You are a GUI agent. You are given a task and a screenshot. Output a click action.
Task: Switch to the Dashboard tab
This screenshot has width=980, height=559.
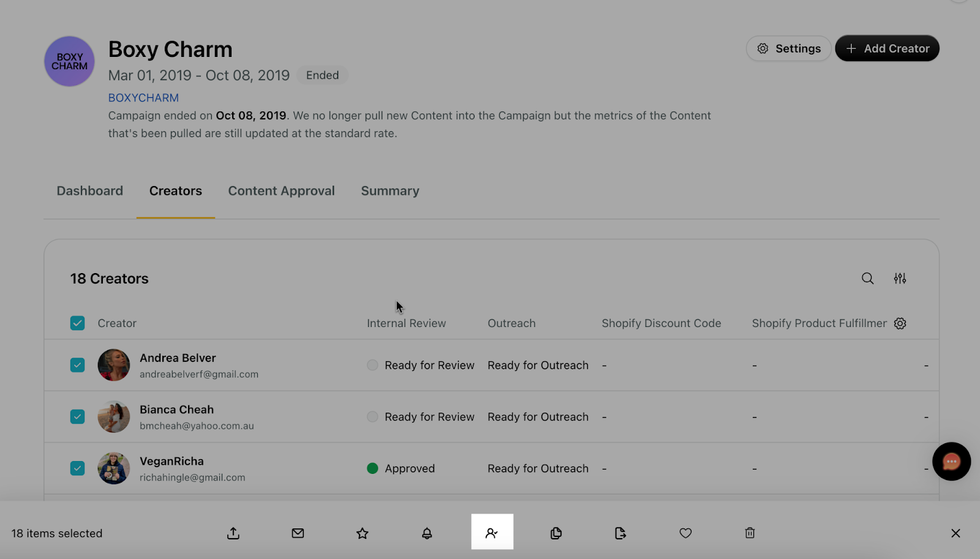pyautogui.click(x=90, y=191)
